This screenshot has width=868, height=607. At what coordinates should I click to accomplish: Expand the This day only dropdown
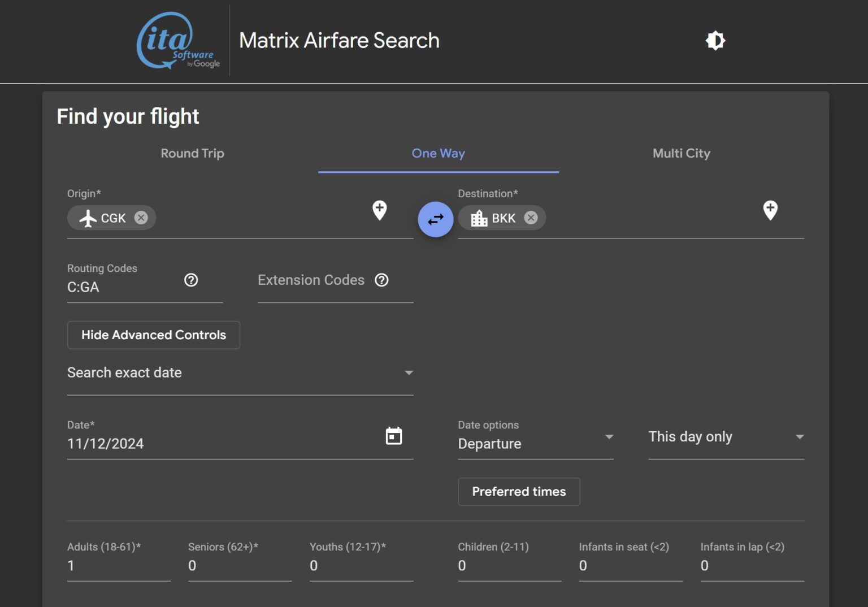[x=799, y=436]
